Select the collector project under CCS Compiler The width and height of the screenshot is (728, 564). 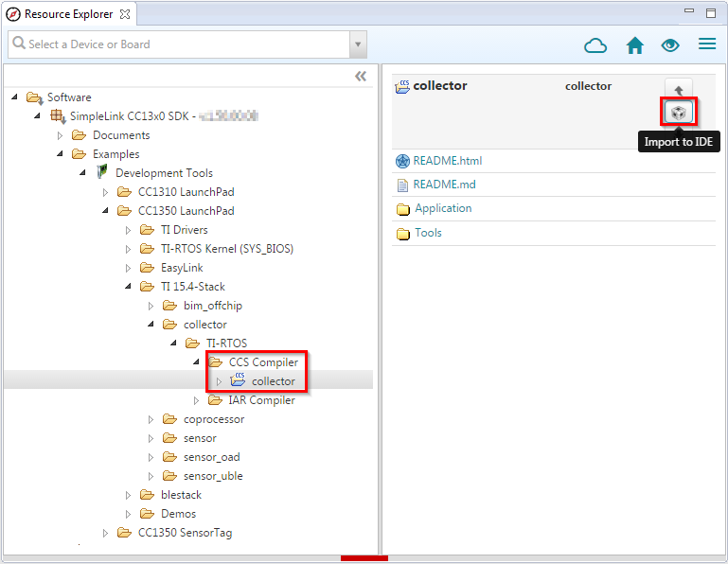[273, 381]
